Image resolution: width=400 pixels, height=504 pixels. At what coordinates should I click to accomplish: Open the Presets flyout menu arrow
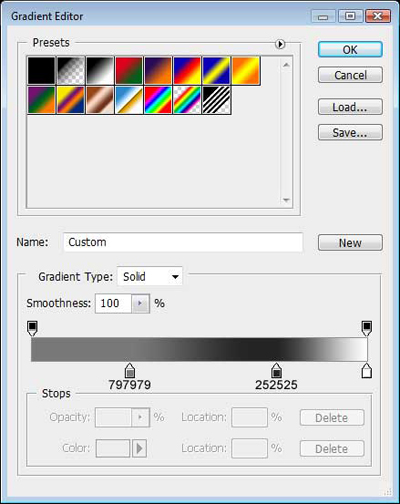(280, 44)
